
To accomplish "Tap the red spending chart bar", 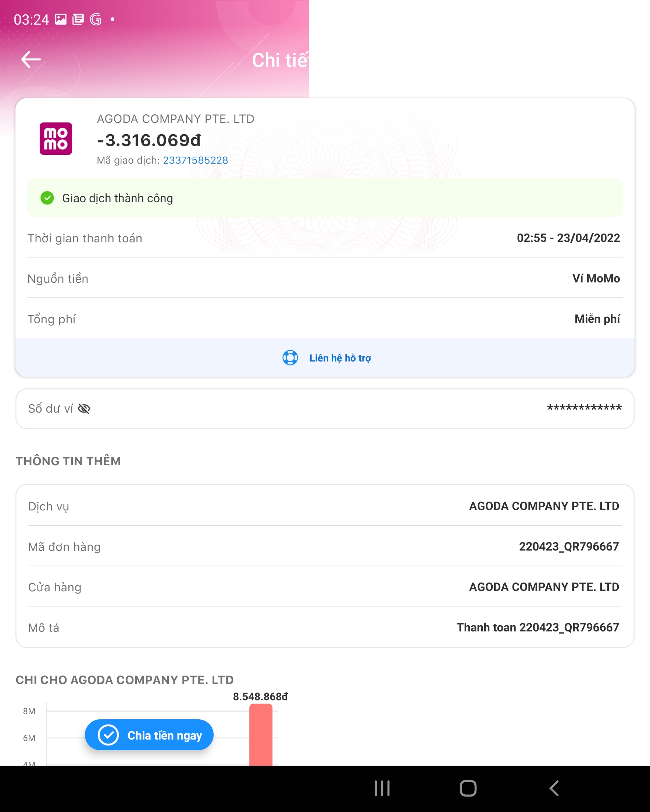I will [x=261, y=734].
